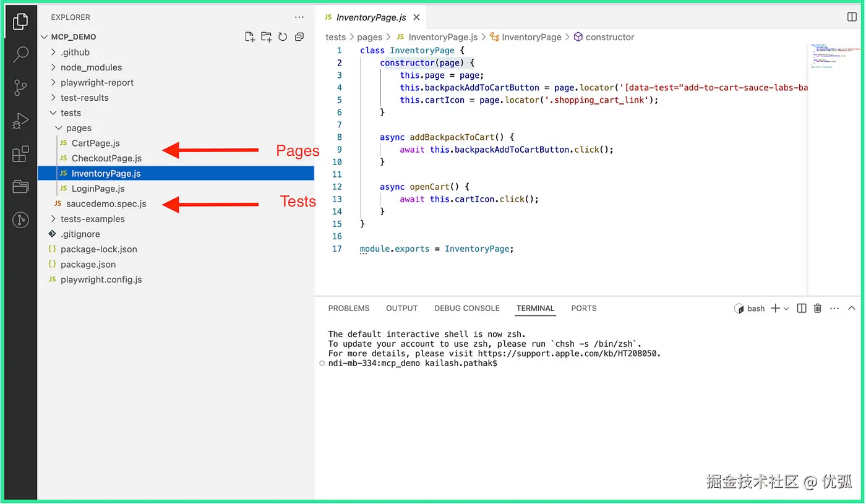
Task: Open the folders icon in activity bar
Action: (20, 186)
